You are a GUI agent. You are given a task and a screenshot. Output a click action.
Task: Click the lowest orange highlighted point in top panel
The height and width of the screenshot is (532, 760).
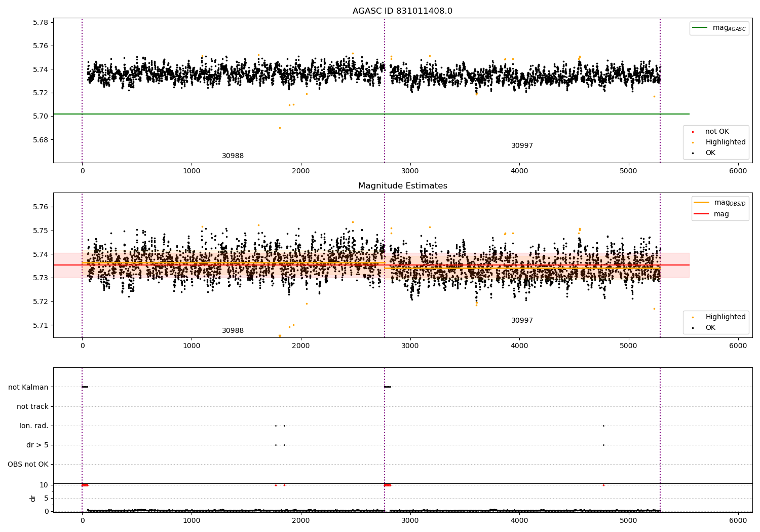[x=280, y=128]
